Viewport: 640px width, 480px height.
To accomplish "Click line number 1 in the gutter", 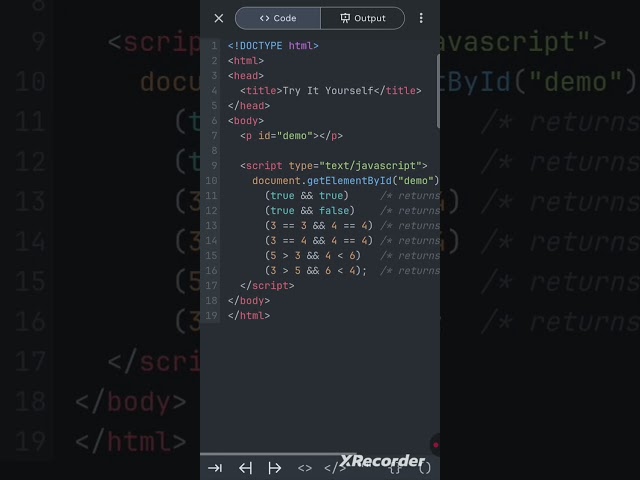I will tap(214, 46).
